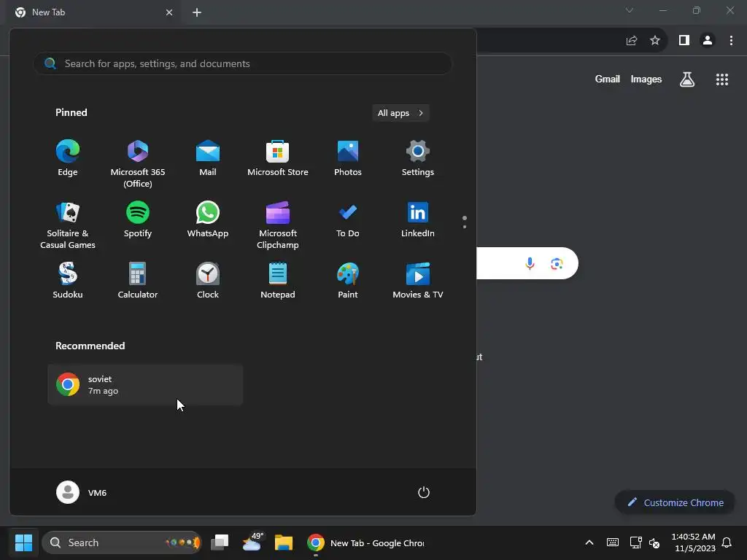Search by image with Google Lens icon
Screen dimensions: 747x560
coord(557,263)
